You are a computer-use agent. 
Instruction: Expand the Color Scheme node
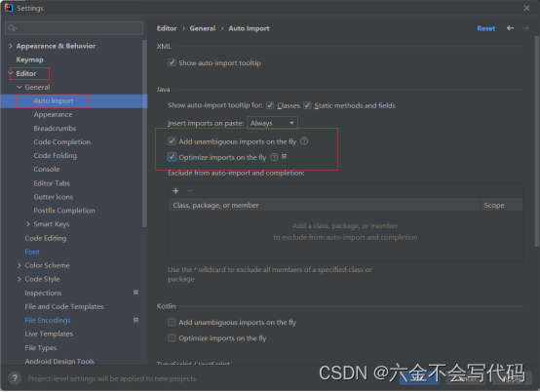[19, 265]
